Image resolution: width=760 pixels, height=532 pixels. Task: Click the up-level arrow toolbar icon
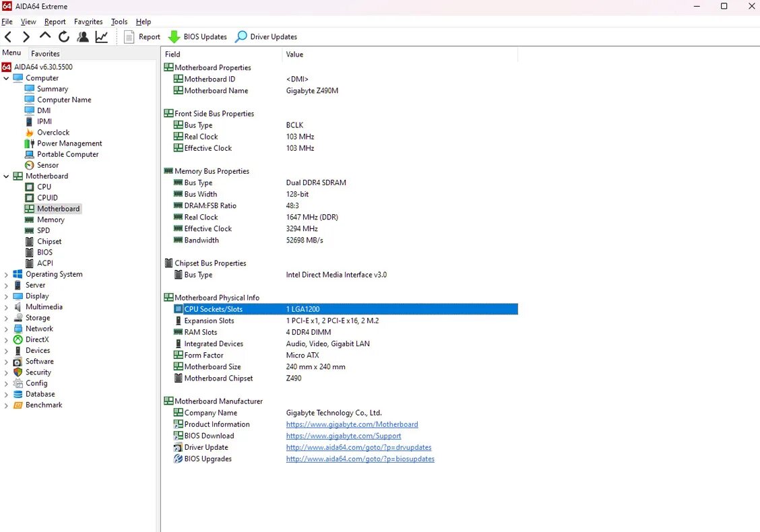45,36
